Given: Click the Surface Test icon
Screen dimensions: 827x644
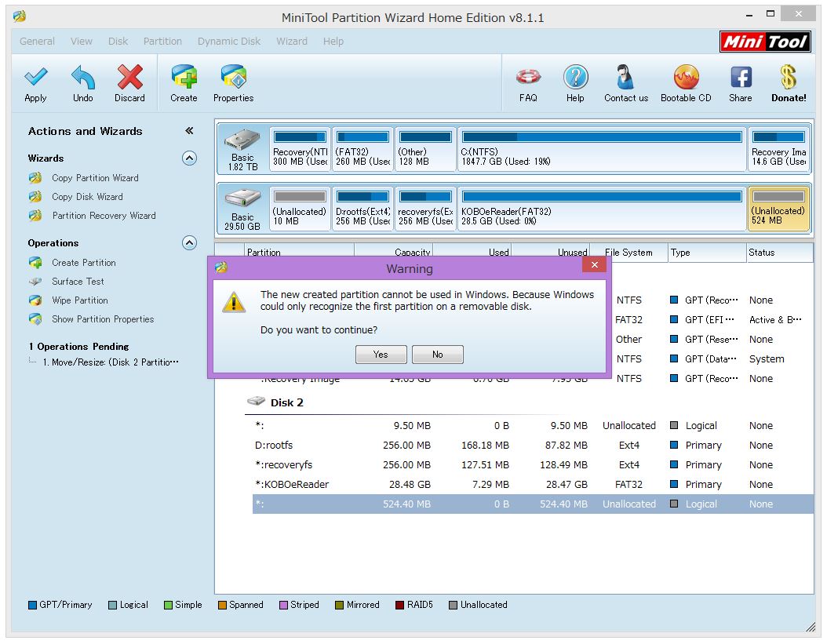Looking at the screenshot, I should point(35,282).
